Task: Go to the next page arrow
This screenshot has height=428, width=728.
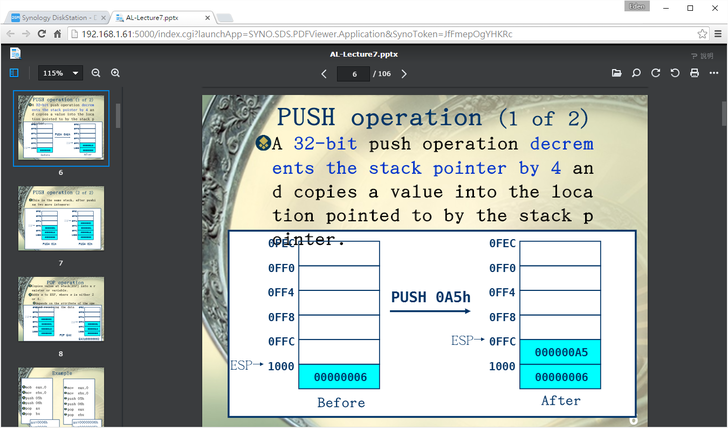Action: [x=404, y=73]
